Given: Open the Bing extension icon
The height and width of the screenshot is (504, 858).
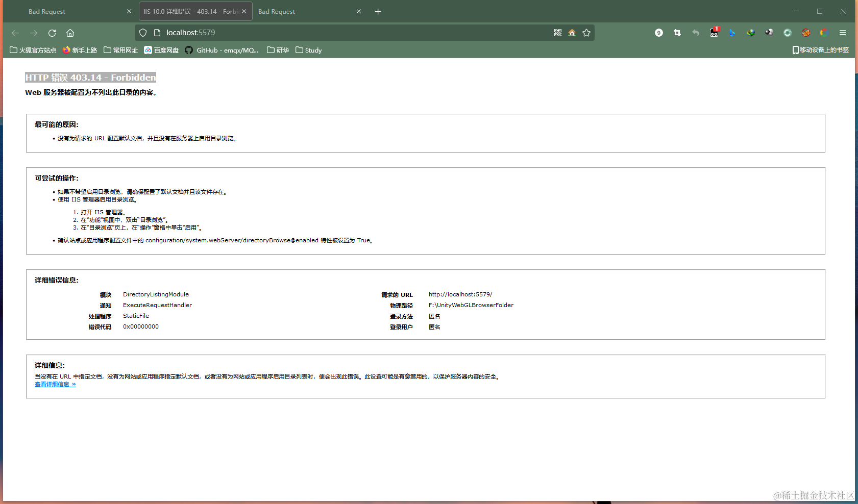Looking at the screenshot, I should pyautogui.click(x=732, y=33).
